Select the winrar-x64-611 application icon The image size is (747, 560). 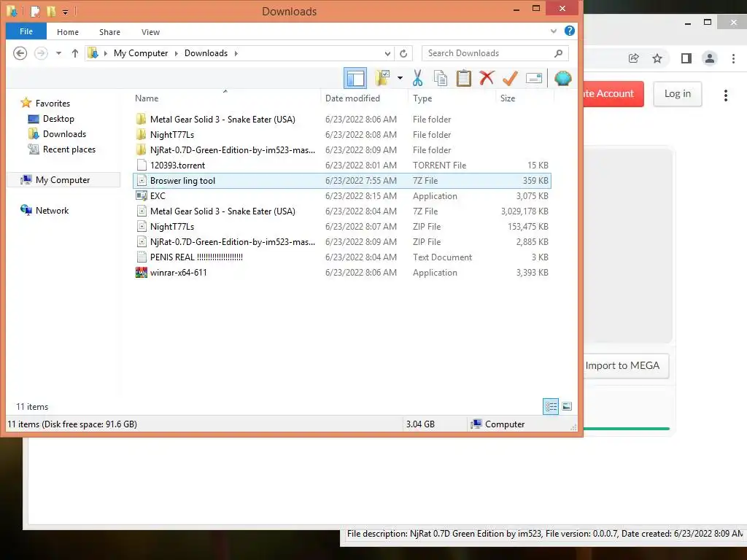point(142,273)
